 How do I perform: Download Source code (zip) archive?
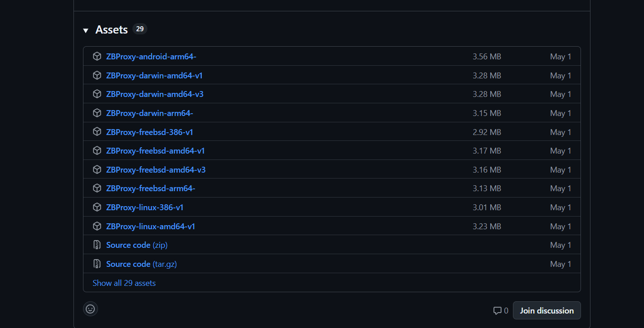tap(137, 245)
